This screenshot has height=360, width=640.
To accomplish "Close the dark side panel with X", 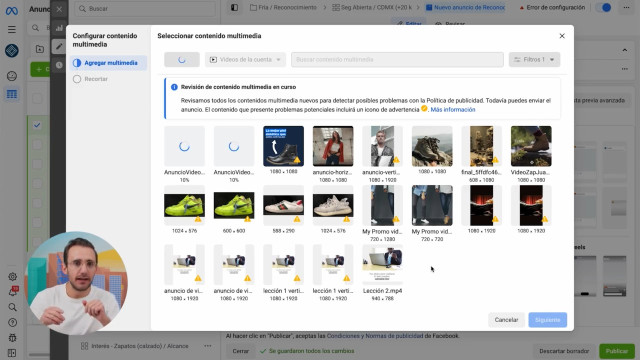I will click(x=59, y=9).
